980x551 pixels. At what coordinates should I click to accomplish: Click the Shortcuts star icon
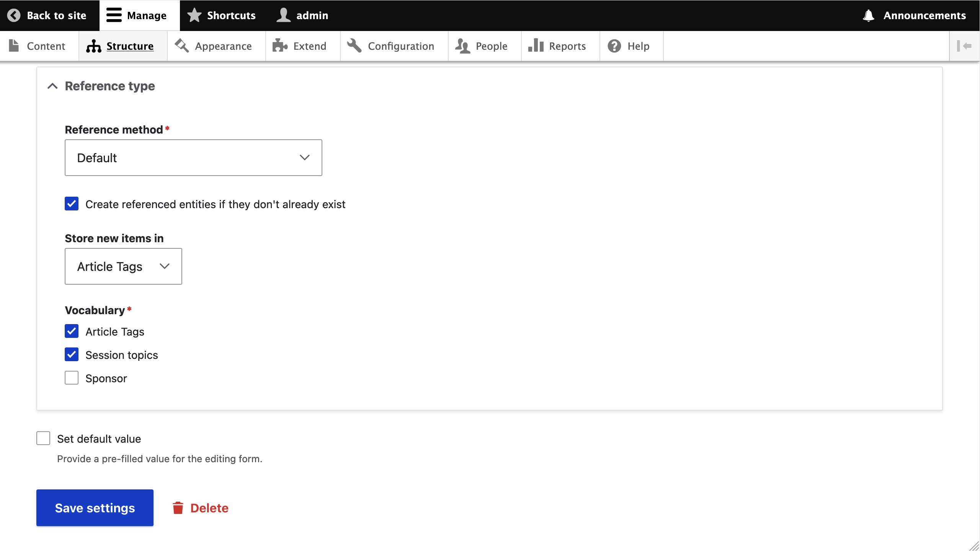click(194, 15)
